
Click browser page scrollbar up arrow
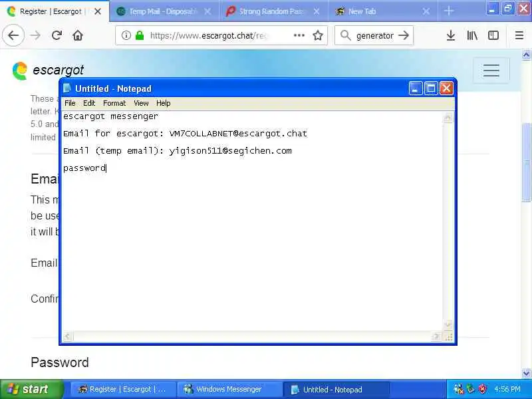[x=526, y=55]
